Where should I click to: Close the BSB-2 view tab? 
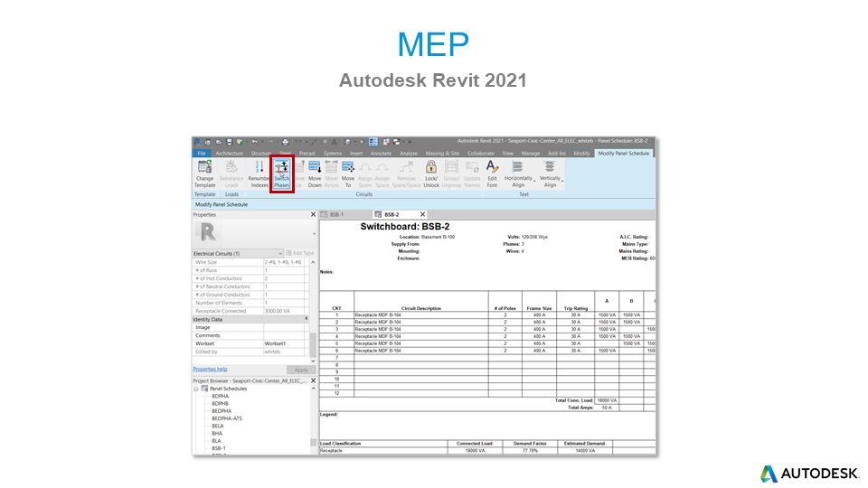click(422, 215)
